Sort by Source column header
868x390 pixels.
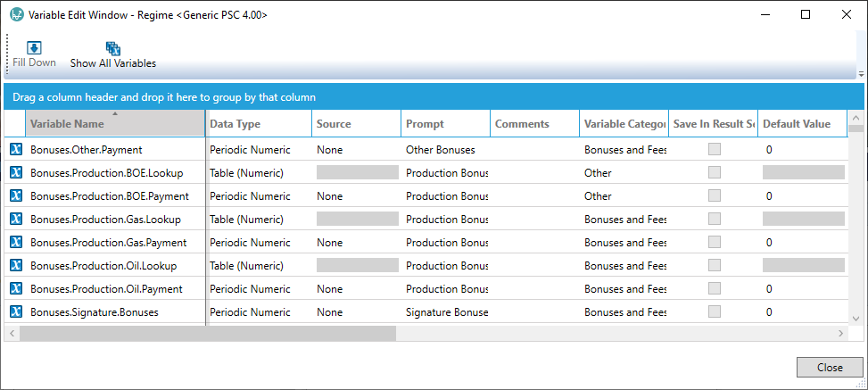coord(357,123)
